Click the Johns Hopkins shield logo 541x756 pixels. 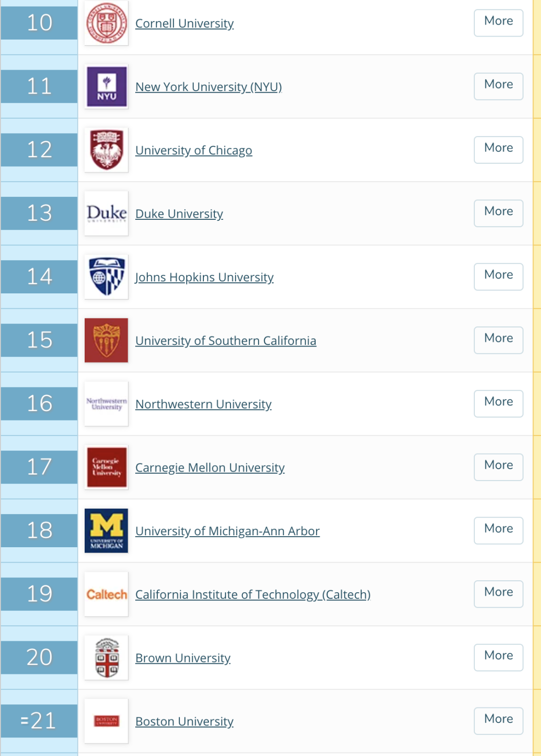click(x=106, y=277)
